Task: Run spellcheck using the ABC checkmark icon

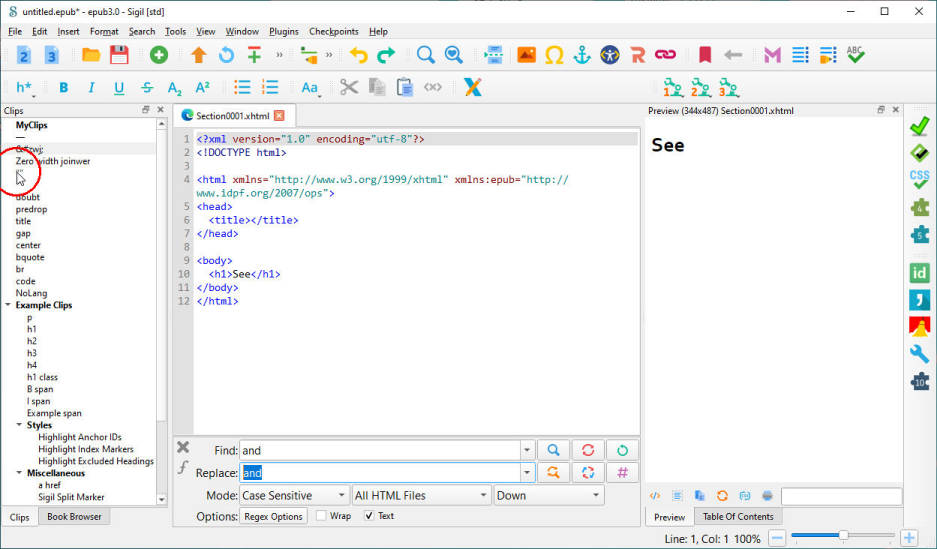Action: (x=855, y=55)
